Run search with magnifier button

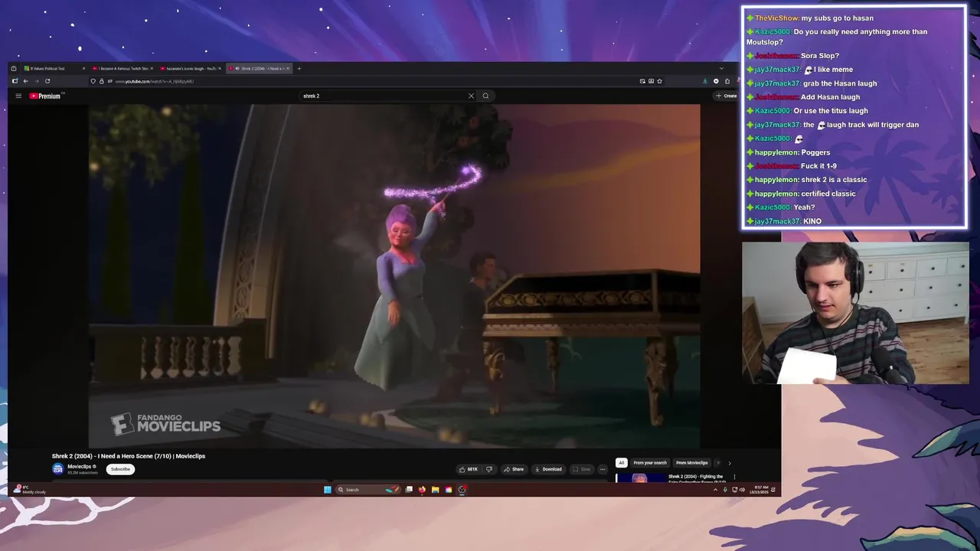coord(485,96)
